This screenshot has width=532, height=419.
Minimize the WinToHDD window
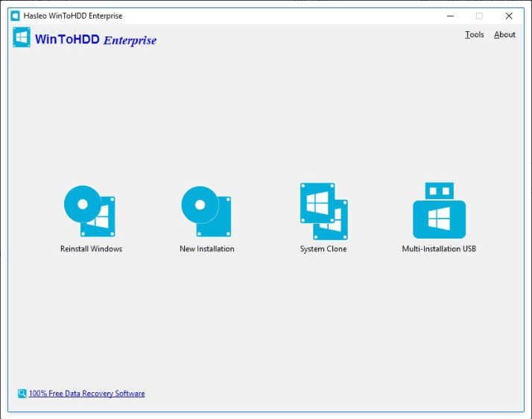pos(450,16)
